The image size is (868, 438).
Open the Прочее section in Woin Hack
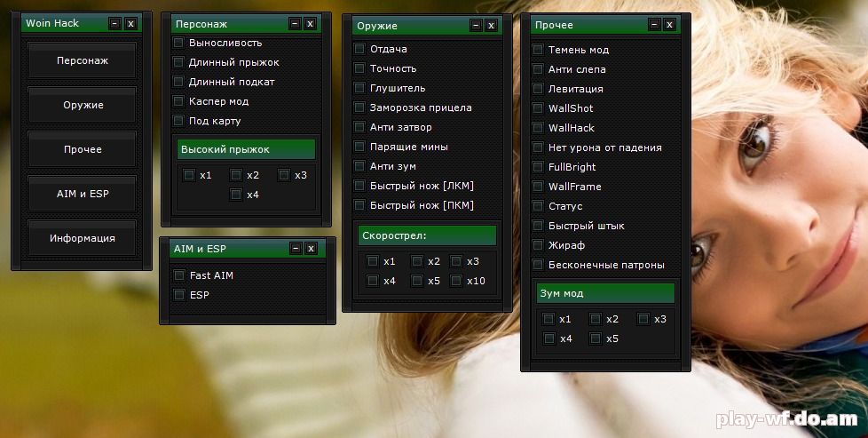82,149
